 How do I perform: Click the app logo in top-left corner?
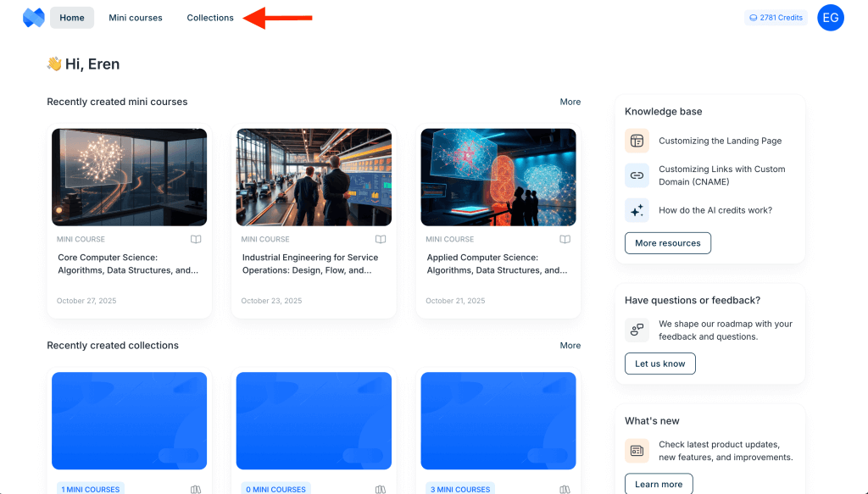[34, 18]
